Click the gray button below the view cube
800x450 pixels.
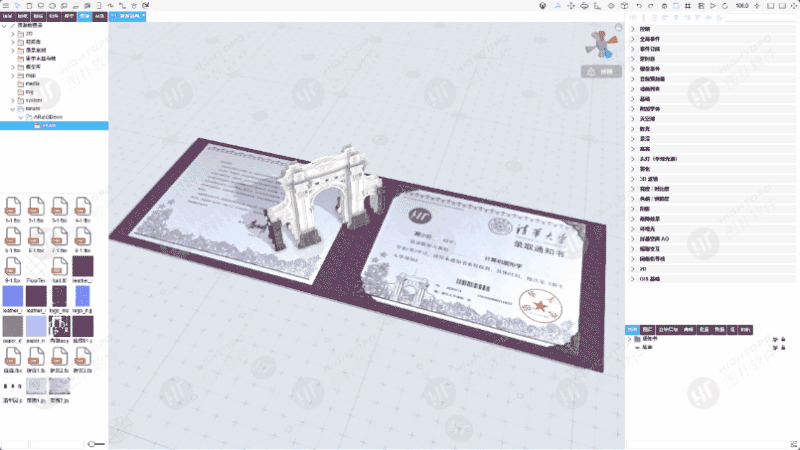(x=601, y=71)
